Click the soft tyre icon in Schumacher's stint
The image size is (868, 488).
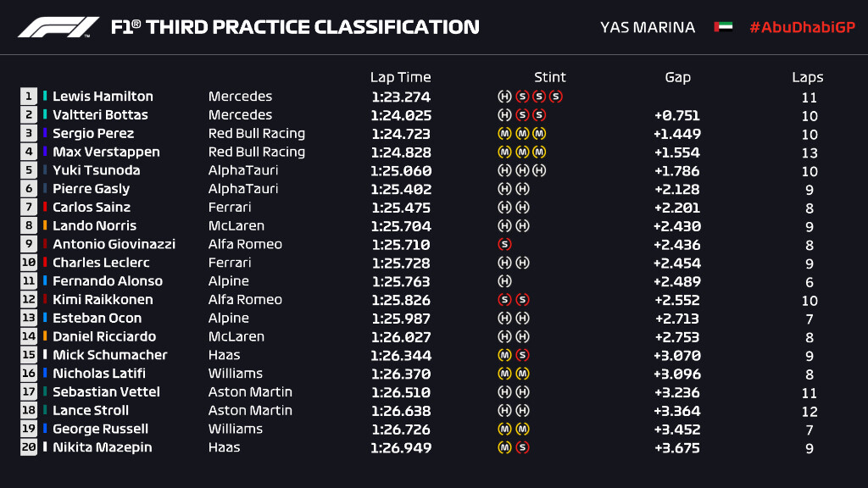(522, 355)
